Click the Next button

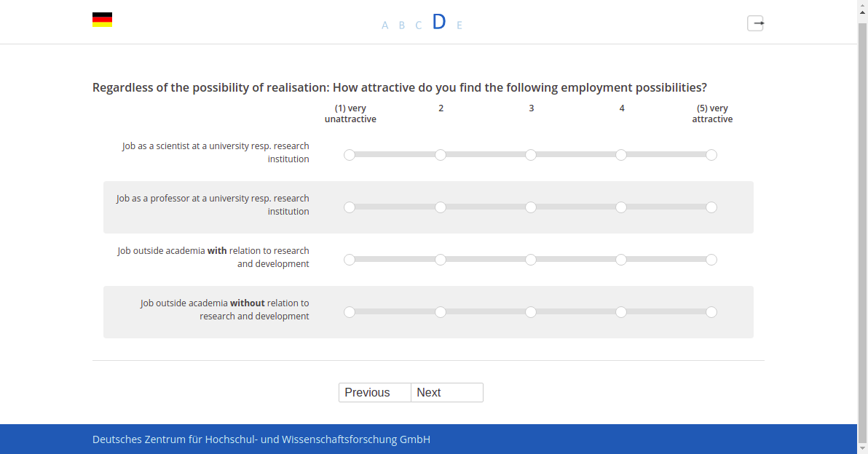447,393
